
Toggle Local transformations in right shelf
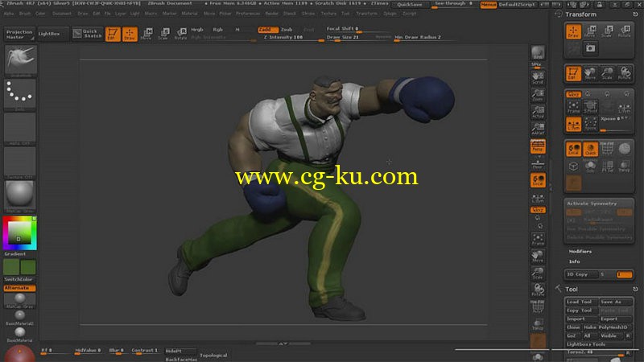538,180
